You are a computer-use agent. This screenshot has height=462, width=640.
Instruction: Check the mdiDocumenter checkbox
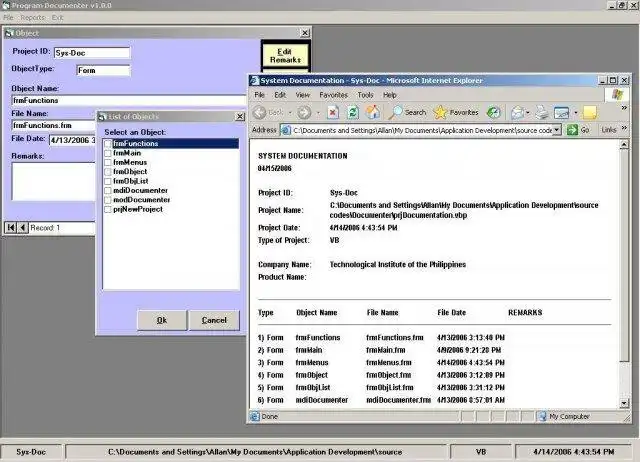(108, 191)
